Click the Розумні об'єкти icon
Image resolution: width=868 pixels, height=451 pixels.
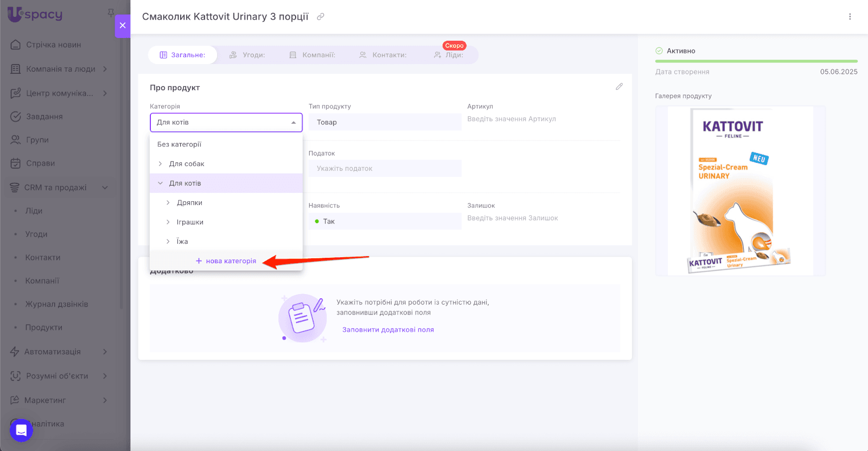[16, 376]
